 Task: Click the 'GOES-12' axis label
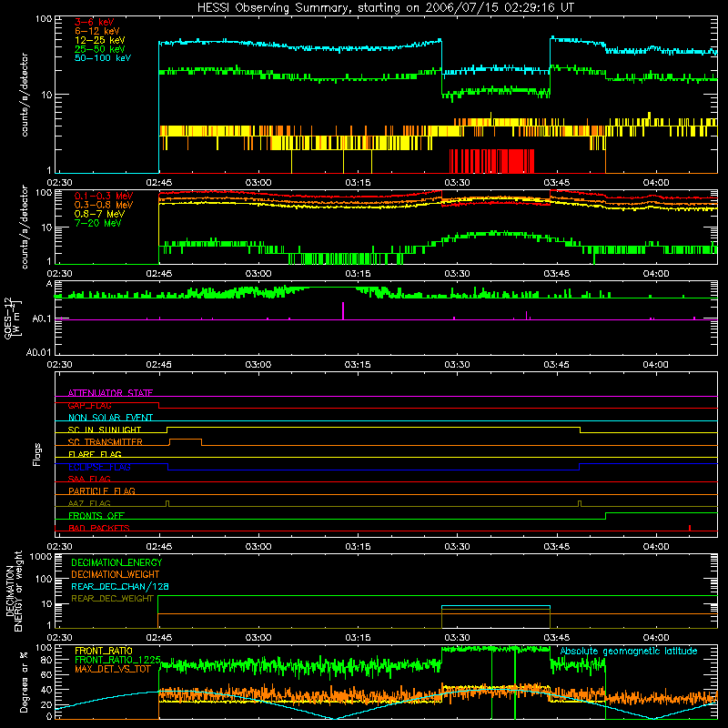8,318
